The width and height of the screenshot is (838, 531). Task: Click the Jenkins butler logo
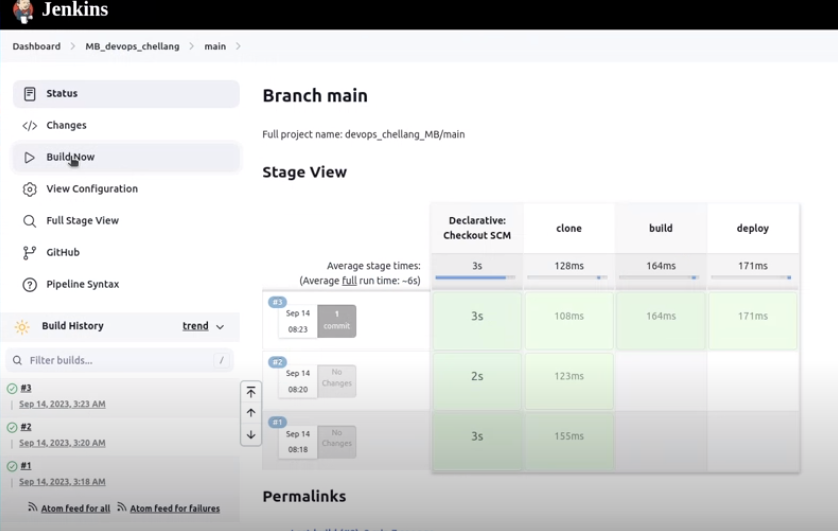coord(23,11)
